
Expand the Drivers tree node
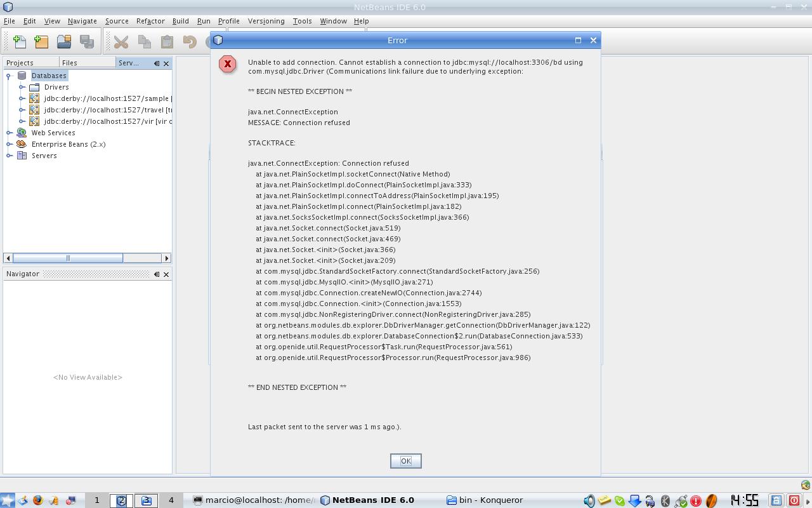pos(22,87)
